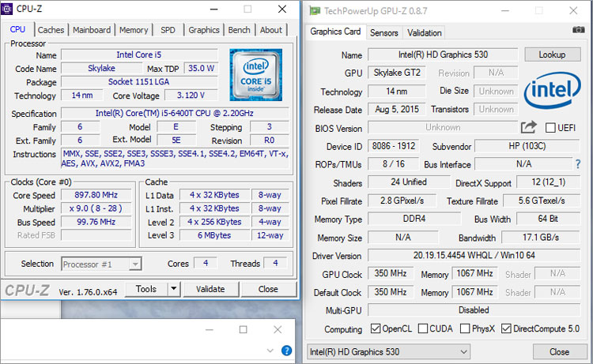
Task: Click the BIOS export share icon in GPU-Z
Action: coord(529,127)
